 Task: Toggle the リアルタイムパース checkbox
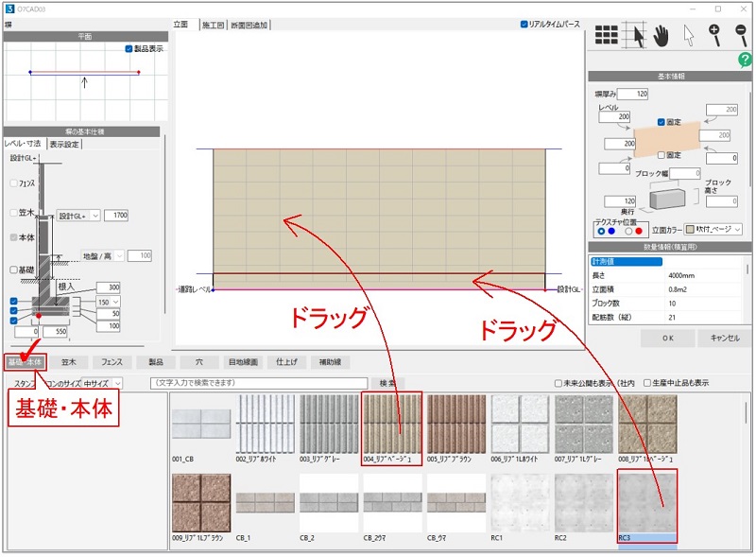[524, 25]
